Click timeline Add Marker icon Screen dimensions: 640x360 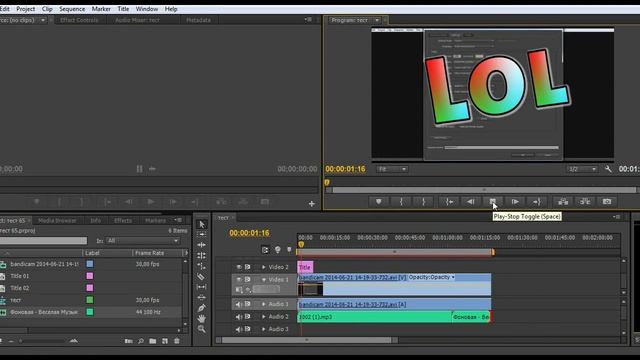pos(289,249)
